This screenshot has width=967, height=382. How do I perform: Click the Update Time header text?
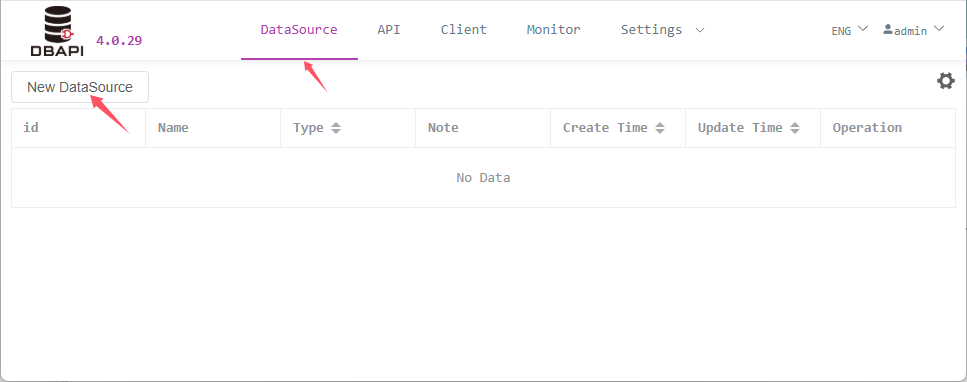740,128
